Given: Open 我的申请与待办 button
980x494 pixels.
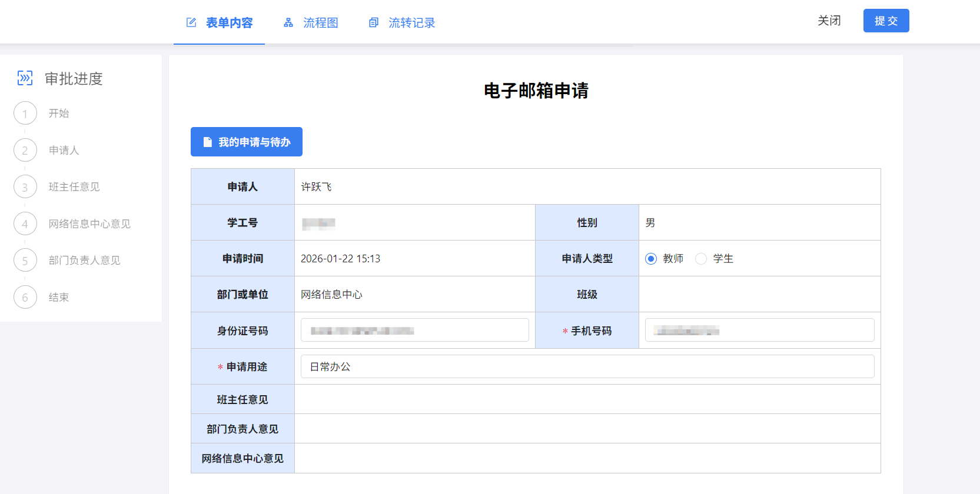Looking at the screenshot, I should pos(247,142).
